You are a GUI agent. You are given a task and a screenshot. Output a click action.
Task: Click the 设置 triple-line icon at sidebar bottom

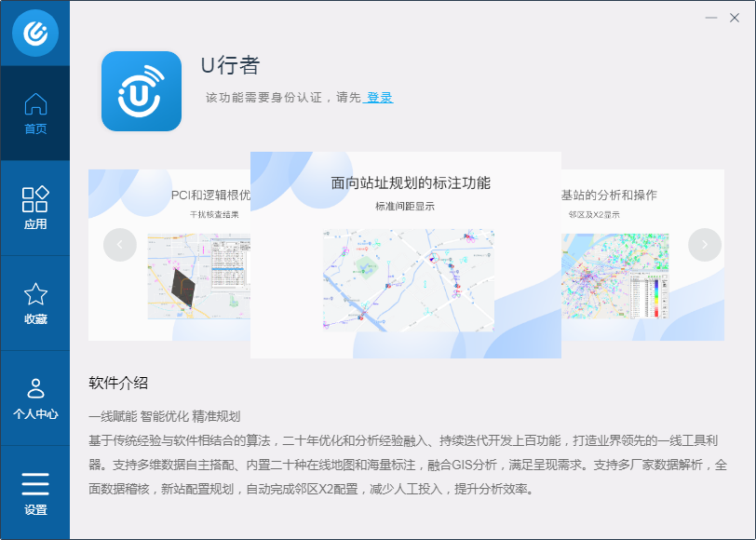pos(34,484)
